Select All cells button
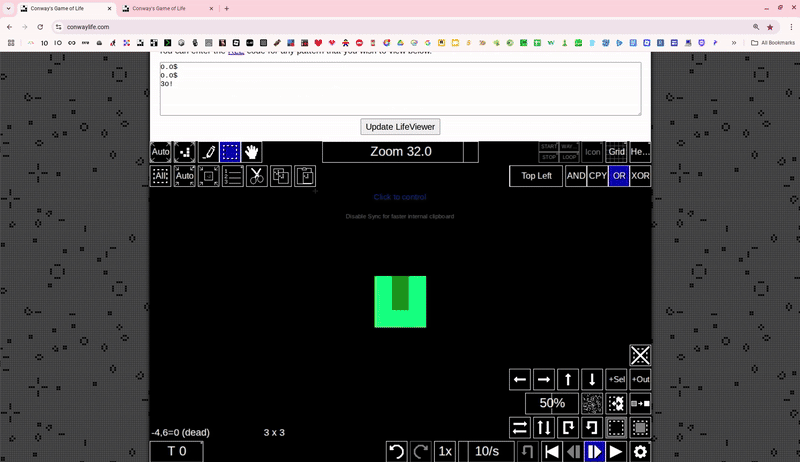The width and height of the screenshot is (800, 462). pyautogui.click(x=160, y=176)
